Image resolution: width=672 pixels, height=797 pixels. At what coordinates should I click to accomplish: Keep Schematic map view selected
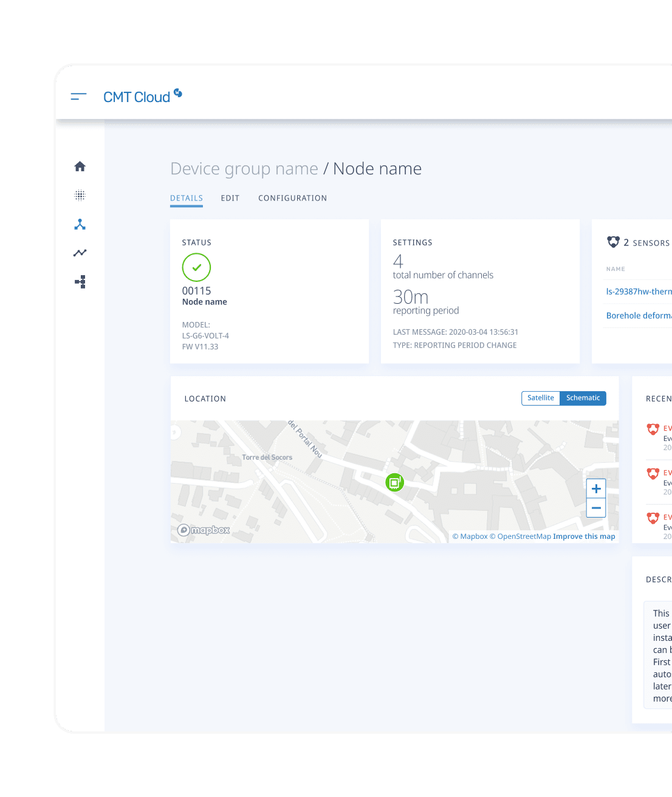(x=583, y=398)
